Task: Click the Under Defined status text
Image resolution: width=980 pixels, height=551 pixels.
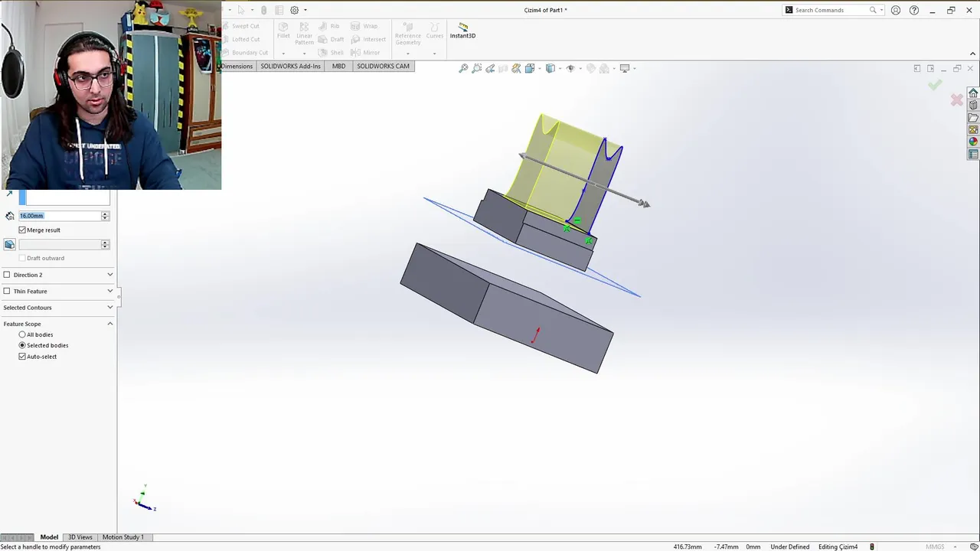Action: coord(789,546)
